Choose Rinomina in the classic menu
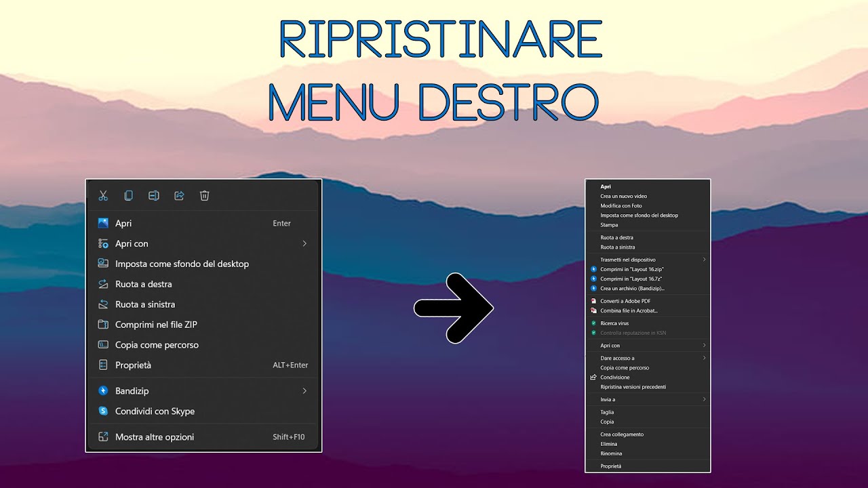The height and width of the screenshot is (488, 868). (x=611, y=453)
